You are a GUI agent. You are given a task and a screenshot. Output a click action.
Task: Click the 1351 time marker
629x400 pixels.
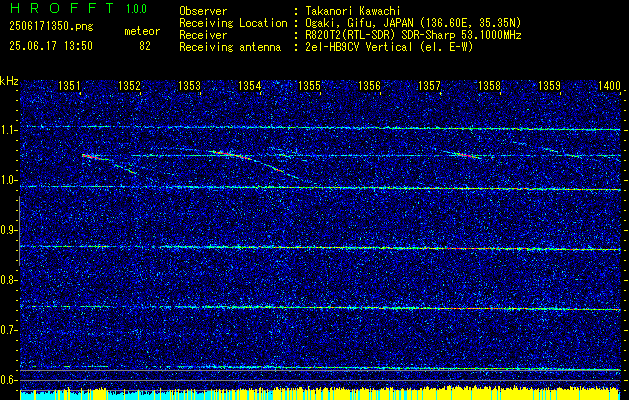[69, 85]
